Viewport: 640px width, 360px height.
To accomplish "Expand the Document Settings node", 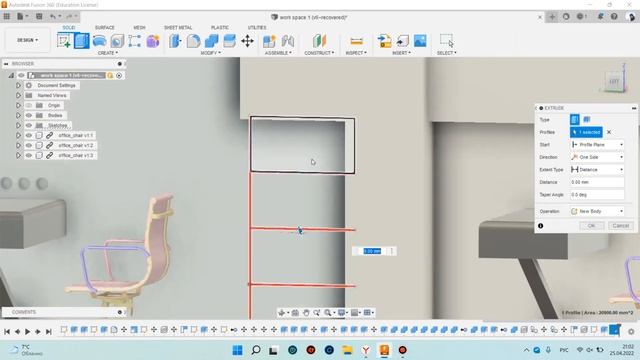I will tap(18, 85).
